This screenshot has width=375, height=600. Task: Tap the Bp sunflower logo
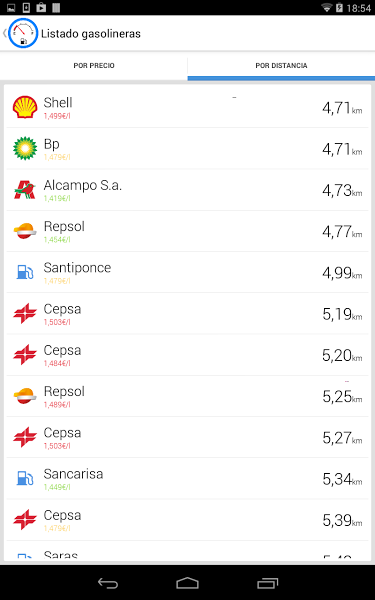(x=25, y=148)
